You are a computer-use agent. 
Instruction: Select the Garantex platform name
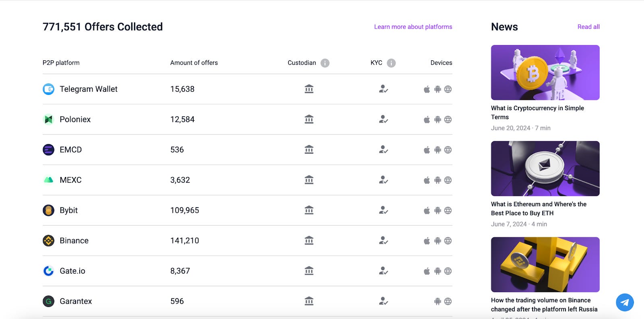[76, 301]
